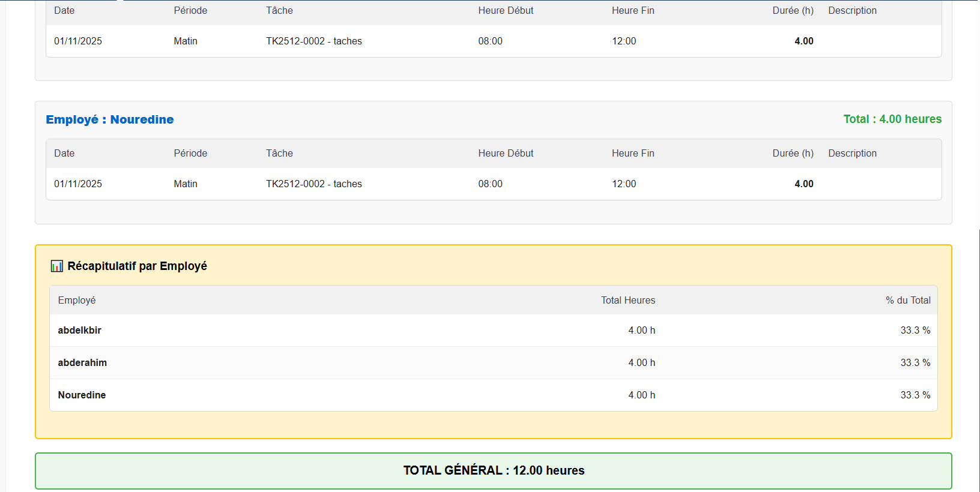The image size is (980, 492).
Task: Click 'abdelkbir' in the summary table
Action: (x=79, y=330)
